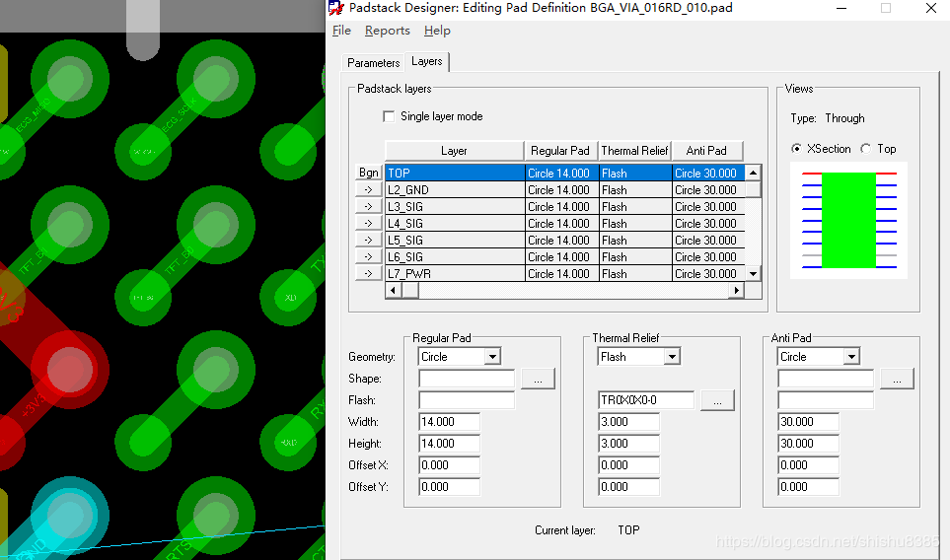Select the L6_SIG layer cell
The image size is (950, 560).
(455, 257)
